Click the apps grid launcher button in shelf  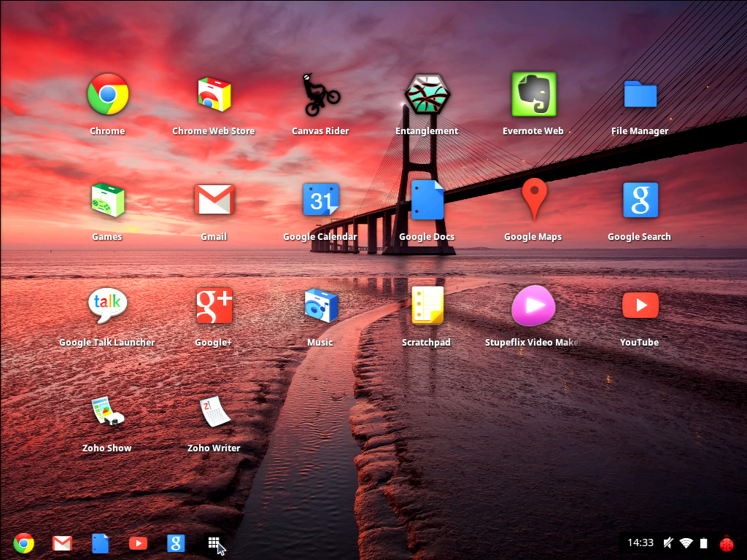[x=214, y=543]
